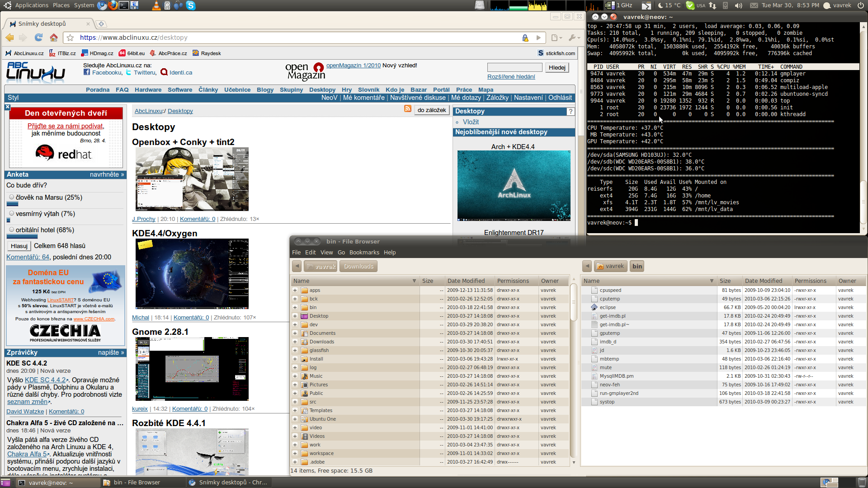Expand the Desktop folder in file tree
868x488 pixels.
295,316
